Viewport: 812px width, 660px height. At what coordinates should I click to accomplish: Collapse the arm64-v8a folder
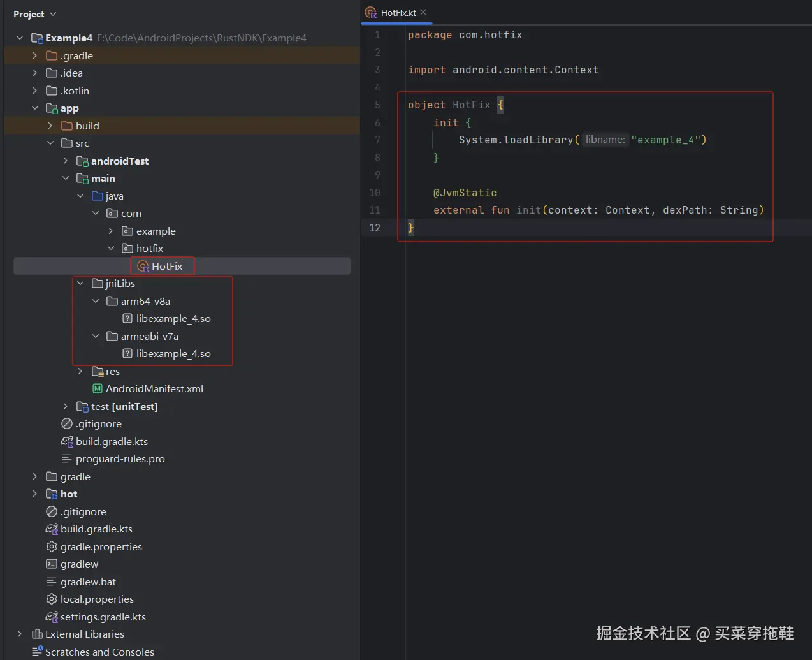pyautogui.click(x=96, y=301)
